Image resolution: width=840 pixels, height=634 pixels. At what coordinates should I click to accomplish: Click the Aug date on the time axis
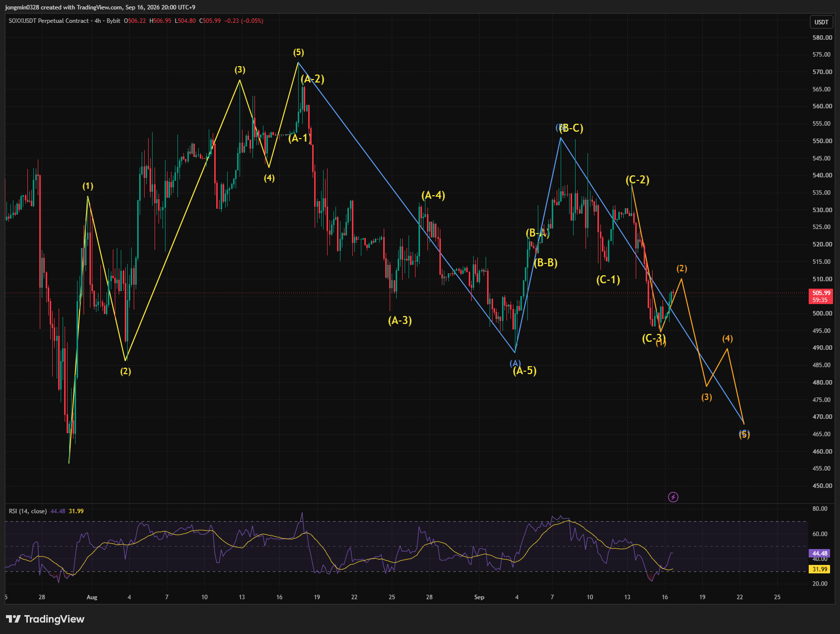pos(92,597)
